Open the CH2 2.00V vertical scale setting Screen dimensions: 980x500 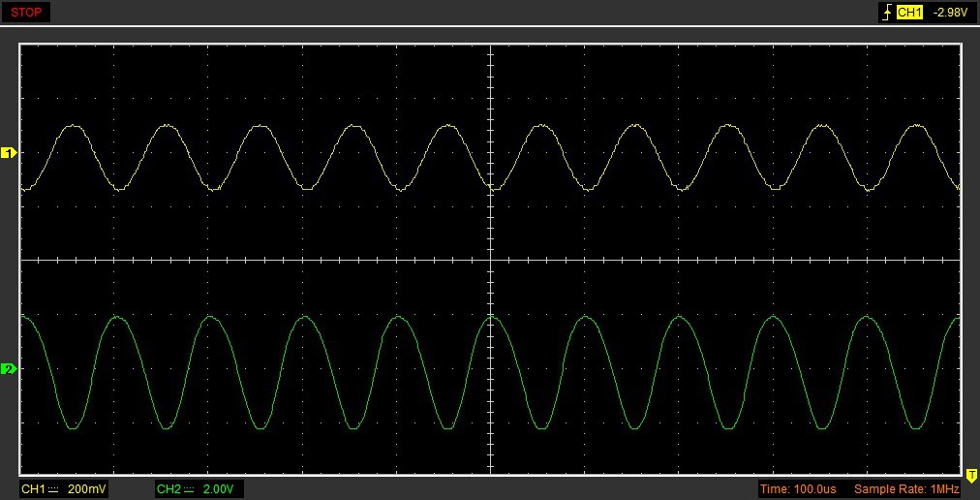[218, 489]
